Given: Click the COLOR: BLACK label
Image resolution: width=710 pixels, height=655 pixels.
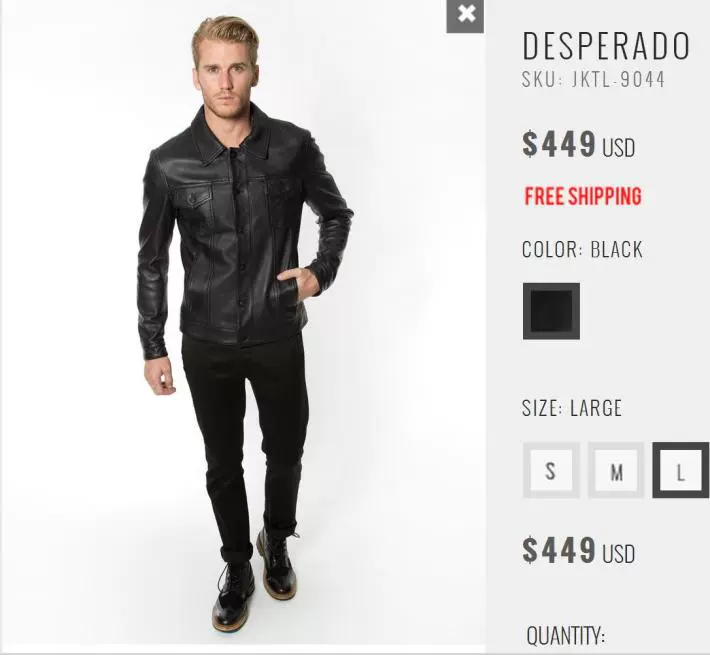Looking at the screenshot, I should click(x=582, y=249).
